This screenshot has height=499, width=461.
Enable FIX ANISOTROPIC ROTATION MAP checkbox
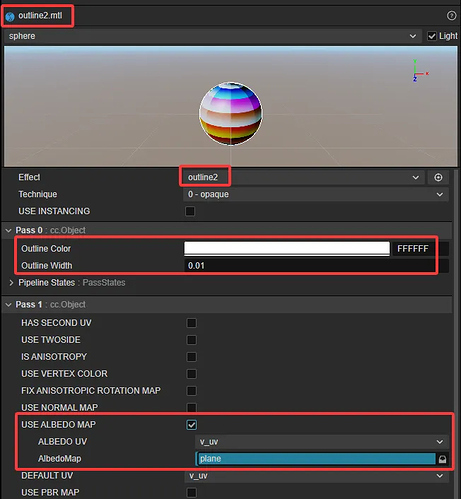tap(192, 391)
